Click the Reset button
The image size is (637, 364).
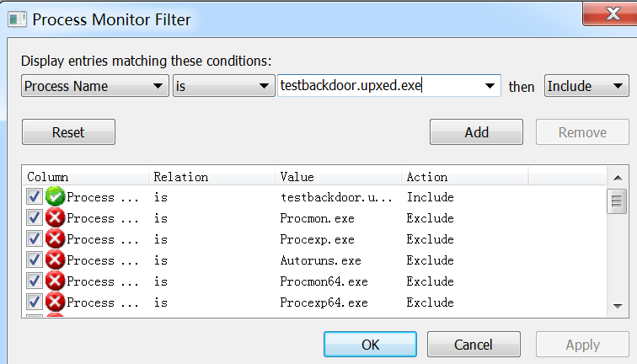[68, 132]
